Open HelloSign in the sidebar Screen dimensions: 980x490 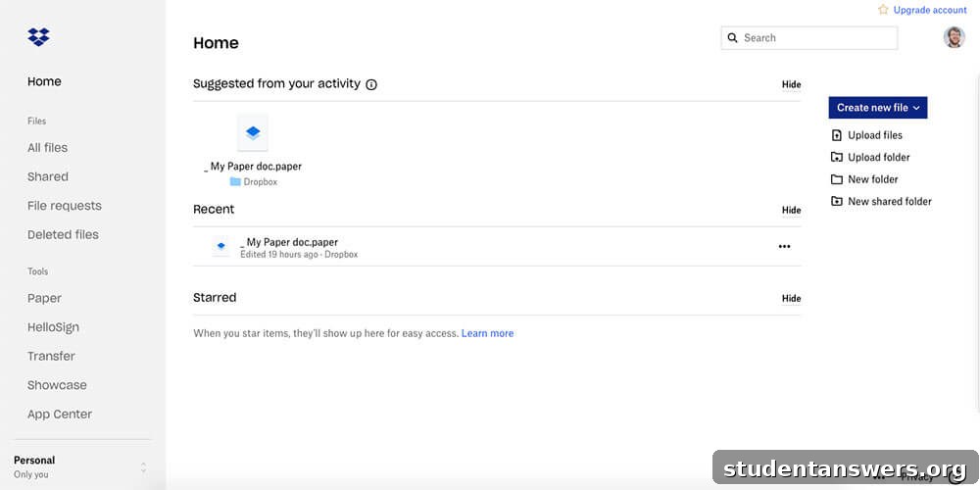click(53, 327)
